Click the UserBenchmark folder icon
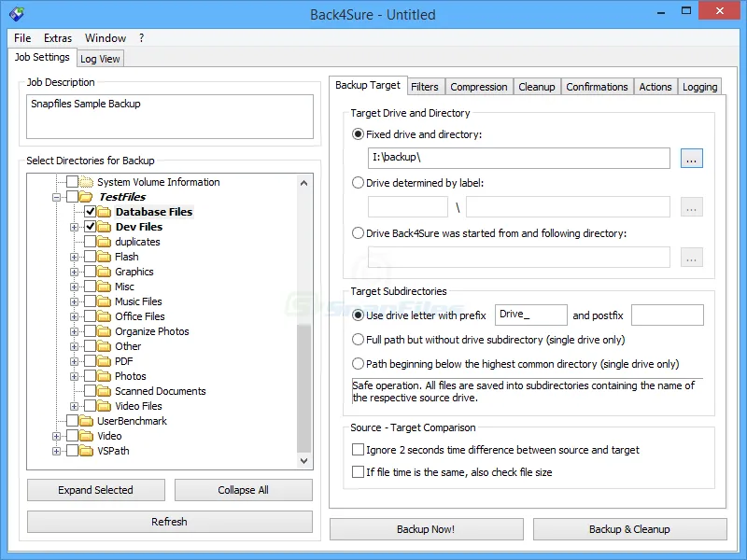Image resolution: width=747 pixels, height=560 pixels. [x=86, y=421]
